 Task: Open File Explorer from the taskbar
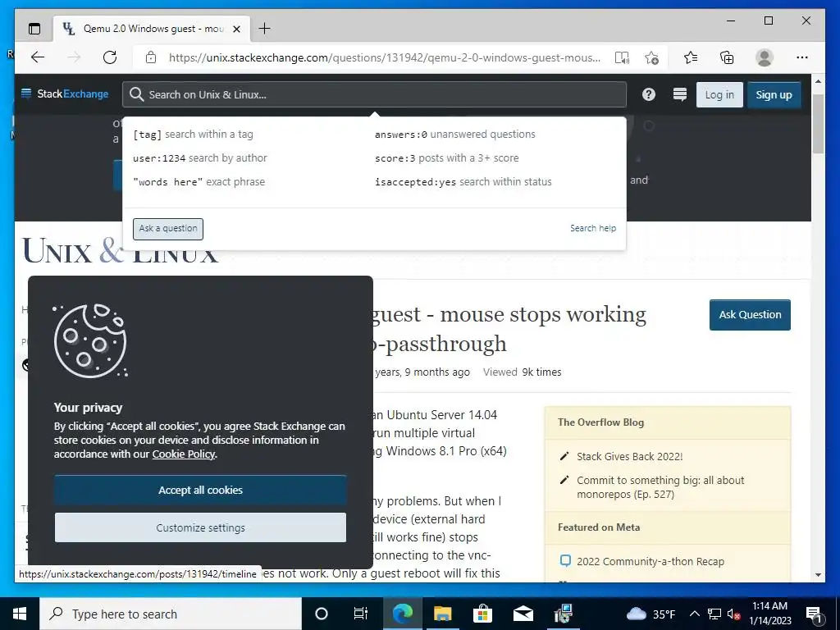click(x=442, y=614)
